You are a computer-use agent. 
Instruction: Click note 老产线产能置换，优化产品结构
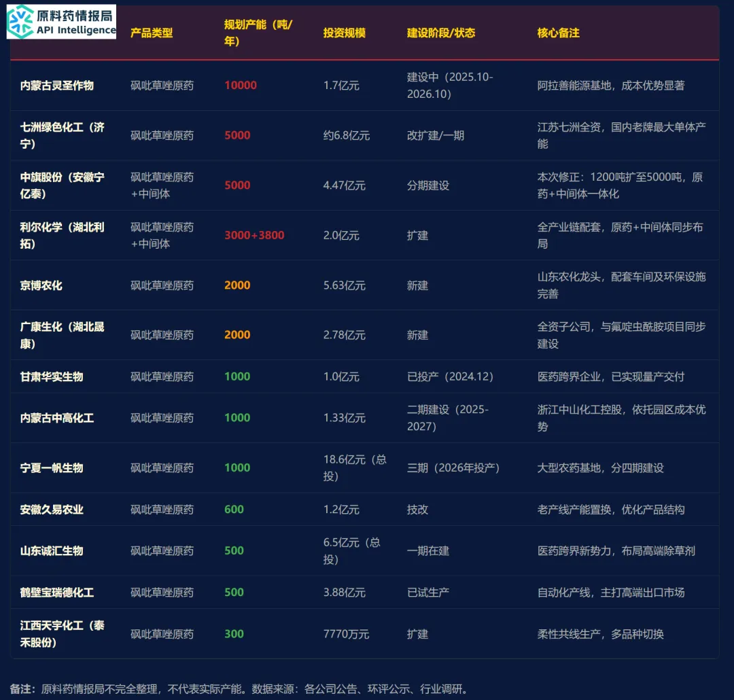(611, 510)
